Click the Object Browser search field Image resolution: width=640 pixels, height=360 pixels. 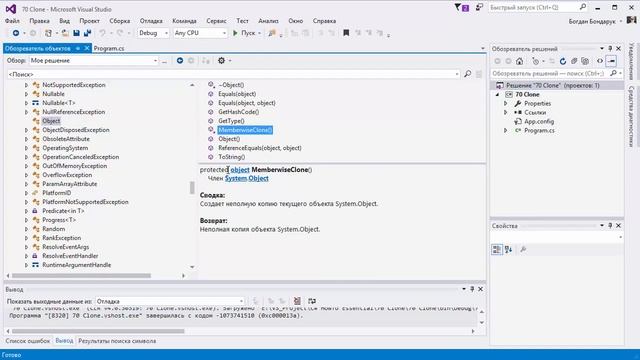coord(233,74)
